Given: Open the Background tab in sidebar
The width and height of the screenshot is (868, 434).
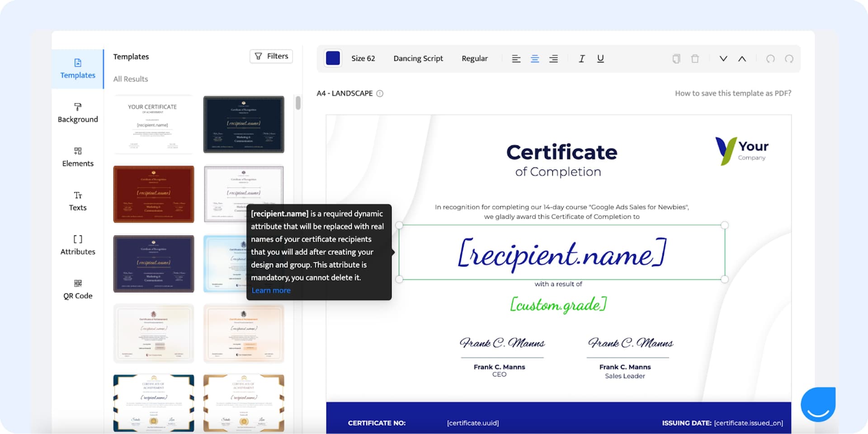Looking at the screenshot, I should click(x=78, y=113).
